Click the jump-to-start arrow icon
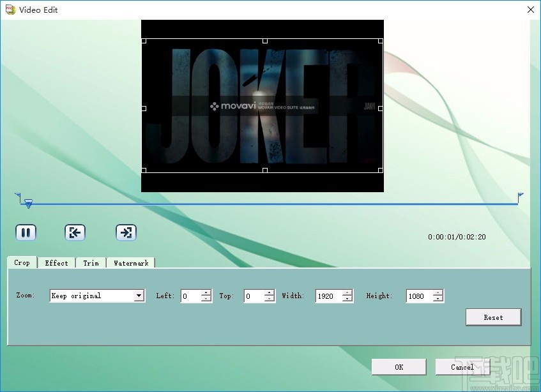This screenshot has height=392, width=541. pyautogui.click(x=75, y=232)
